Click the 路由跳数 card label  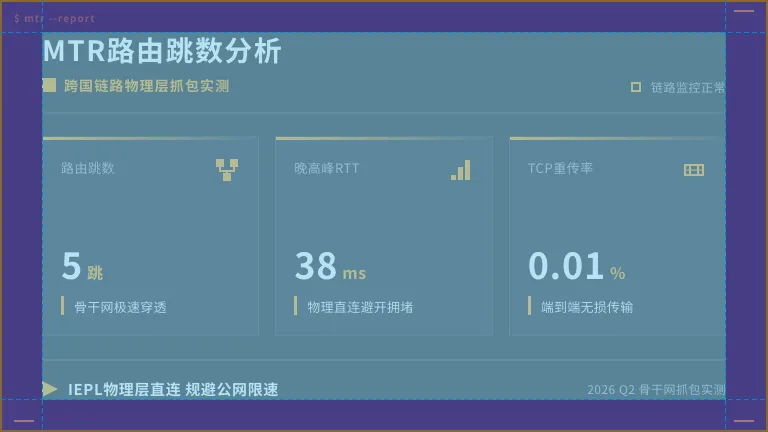[x=88, y=168]
